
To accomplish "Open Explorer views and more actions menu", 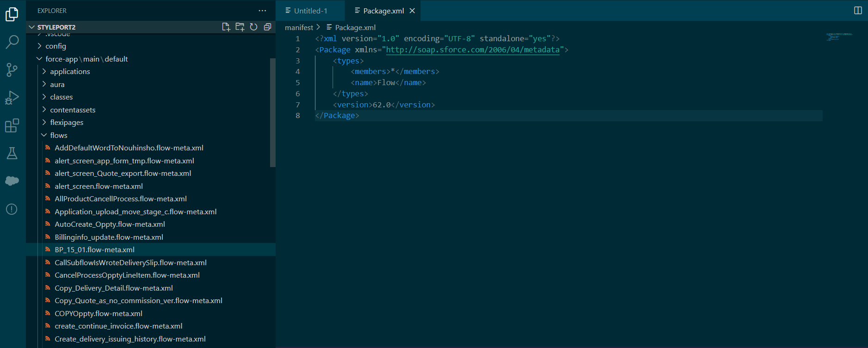I will coord(263,11).
